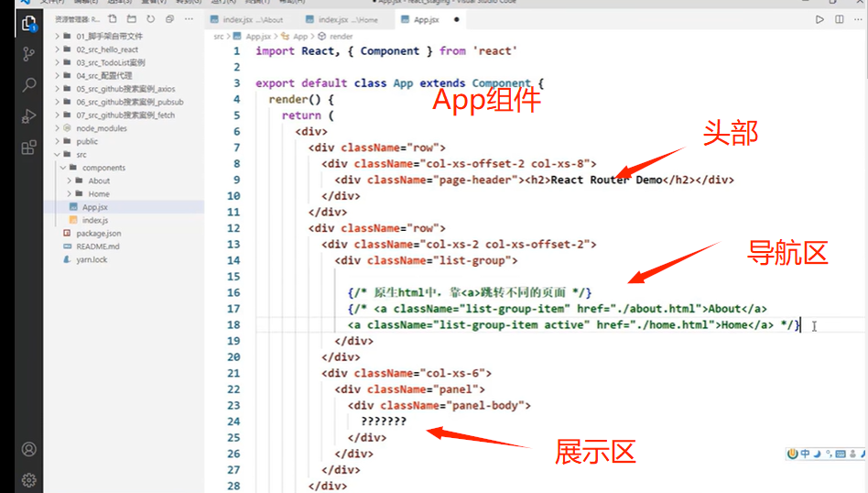Open explorer's More Actions ellipsis
Screen dimensions: 868x493
click(x=189, y=19)
